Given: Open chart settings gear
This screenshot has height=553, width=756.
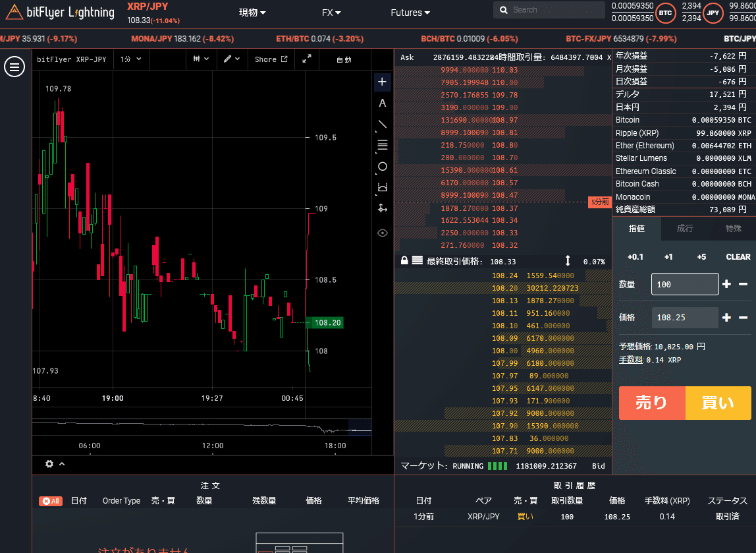Looking at the screenshot, I should [49, 464].
